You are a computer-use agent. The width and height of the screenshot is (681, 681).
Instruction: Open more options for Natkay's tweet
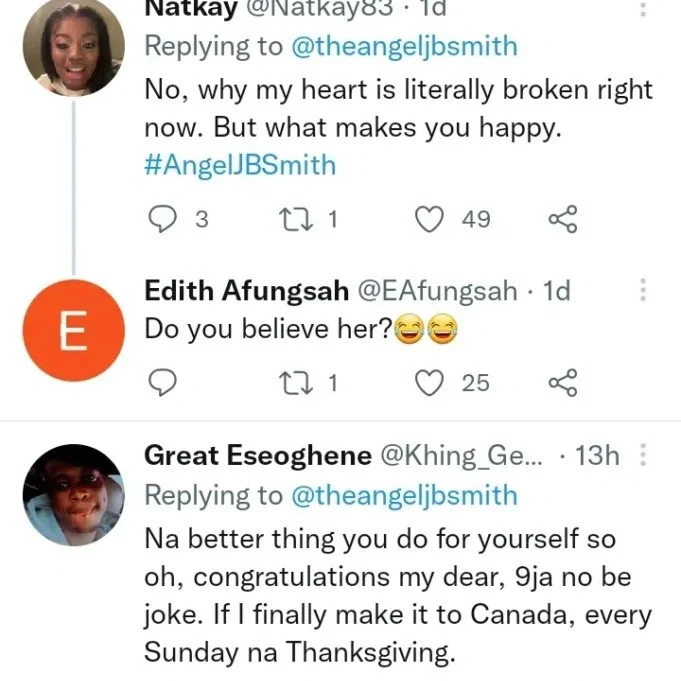[643, 10]
